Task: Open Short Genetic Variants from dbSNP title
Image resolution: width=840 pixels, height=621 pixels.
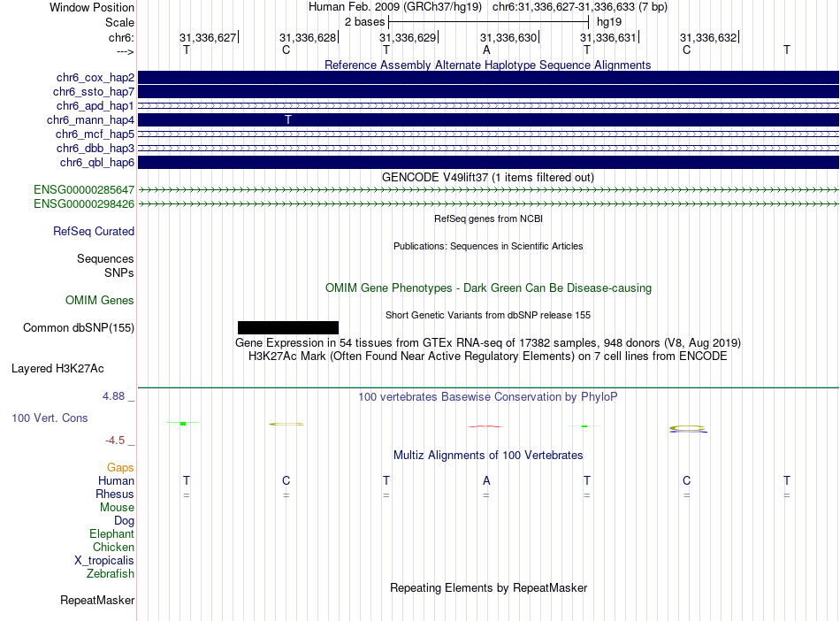Action: click(x=487, y=315)
